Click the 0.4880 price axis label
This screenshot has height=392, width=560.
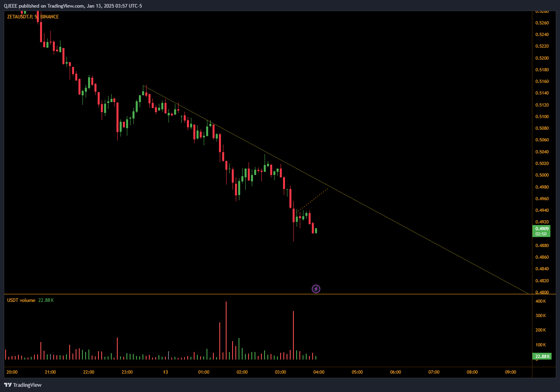(542, 245)
